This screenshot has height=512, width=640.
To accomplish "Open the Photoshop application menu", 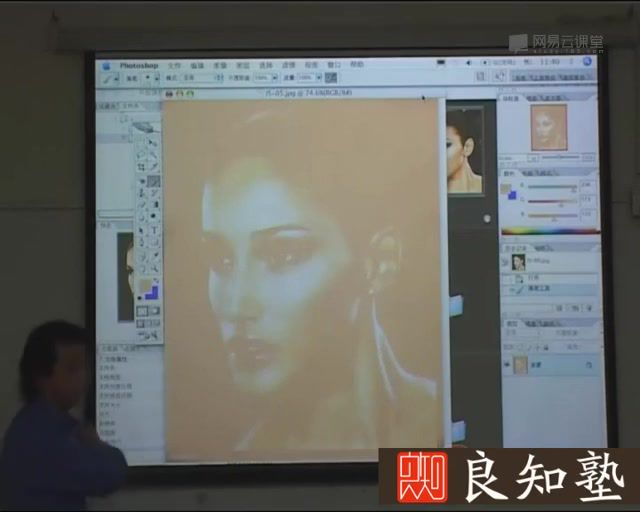I will click(x=139, y=65).
